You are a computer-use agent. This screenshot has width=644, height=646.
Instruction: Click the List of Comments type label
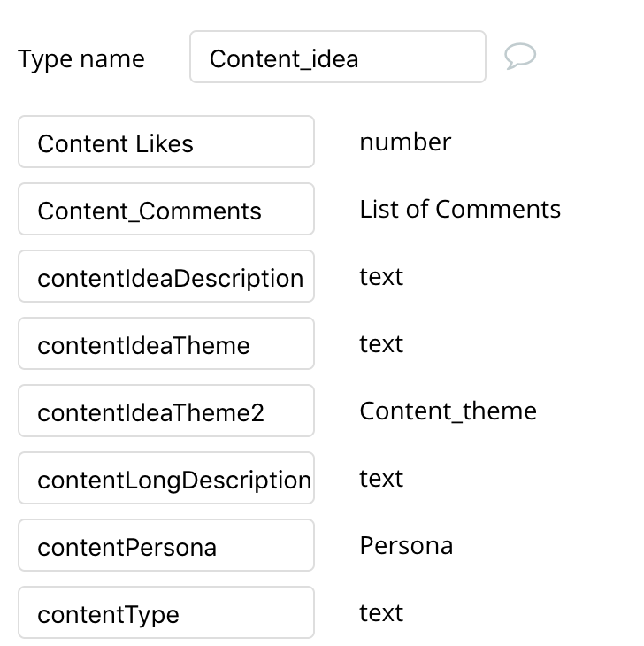click(x=460, y=209)
